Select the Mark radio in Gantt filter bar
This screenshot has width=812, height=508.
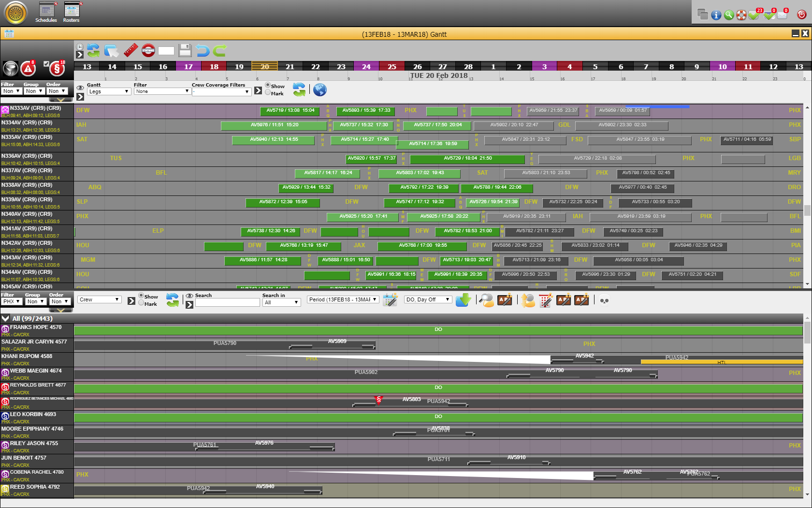click(268, 93)
